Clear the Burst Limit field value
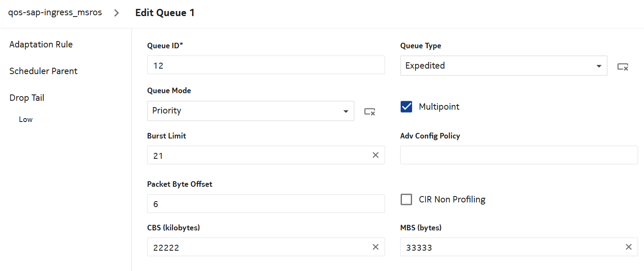Image resolution: width=644 pixels, height=271 pixels. 375,155
